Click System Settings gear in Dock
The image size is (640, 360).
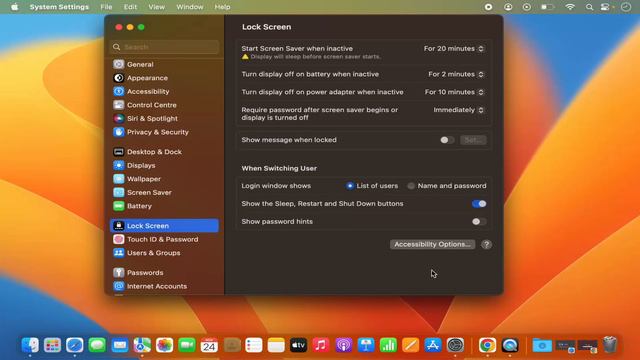click(456, 345)
